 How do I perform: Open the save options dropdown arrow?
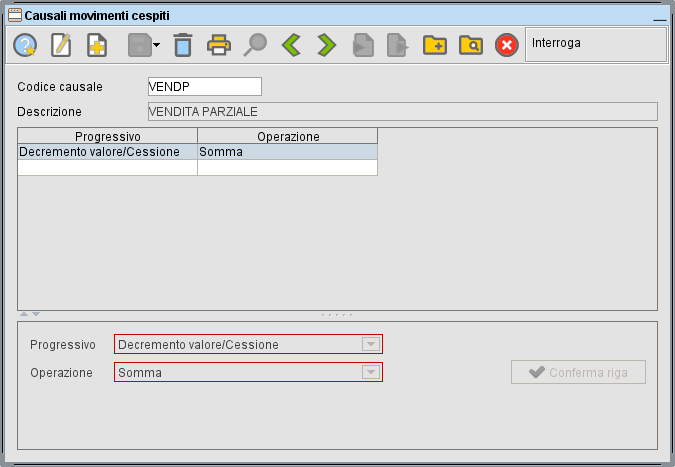click(157, 45)
